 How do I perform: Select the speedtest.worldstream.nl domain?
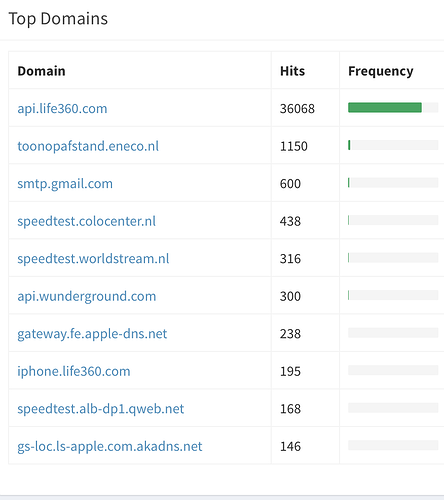point(93,259)
